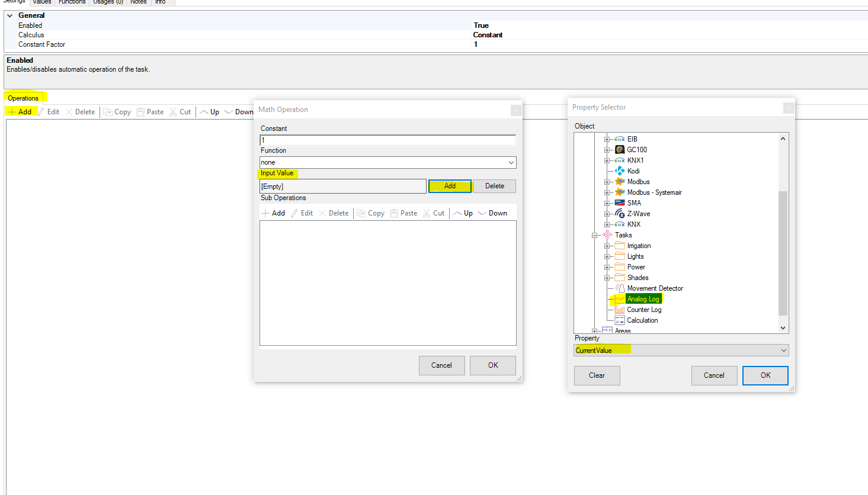This screenshot has height=495, width=868.
Task: Click the Calculation task icon
Action: click(620, 320)
